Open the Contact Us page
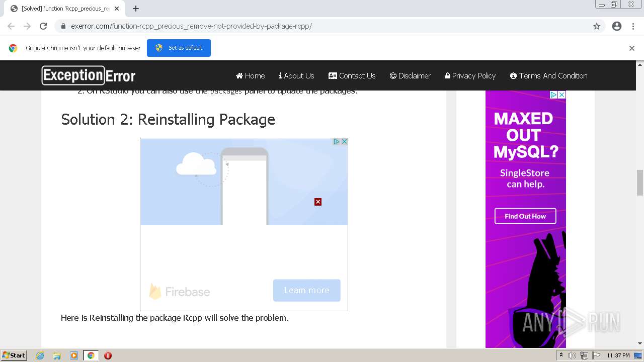This screenshot has height=362, width=644. coord(352,76)
